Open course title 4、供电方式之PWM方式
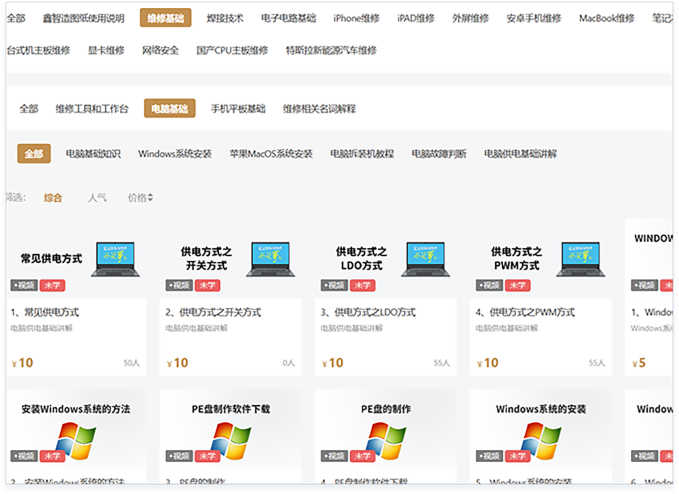This screenshot has width=679, height=494. point(525,312)
